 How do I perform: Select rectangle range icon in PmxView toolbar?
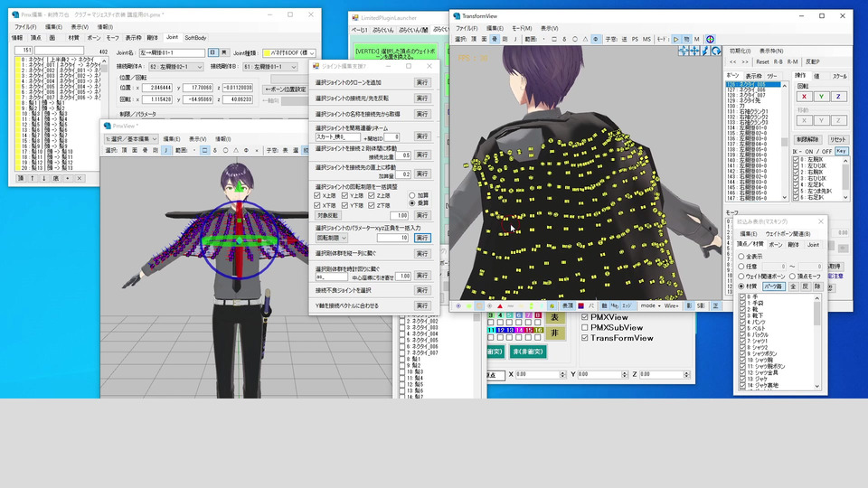pyautogui.click(x=205, y=150)
